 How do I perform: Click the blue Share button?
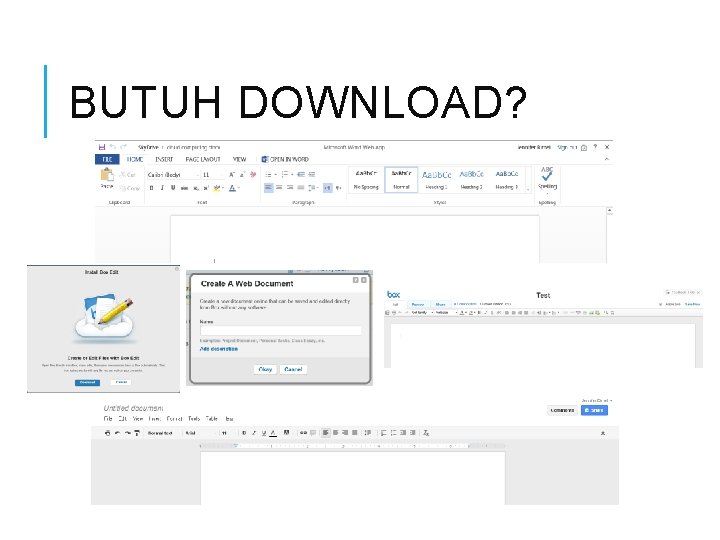point(594,410)
